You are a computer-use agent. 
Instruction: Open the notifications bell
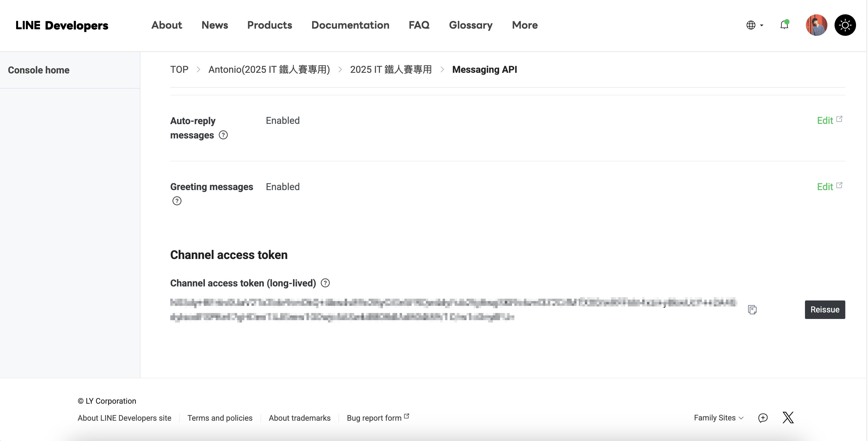coord(784,25)
